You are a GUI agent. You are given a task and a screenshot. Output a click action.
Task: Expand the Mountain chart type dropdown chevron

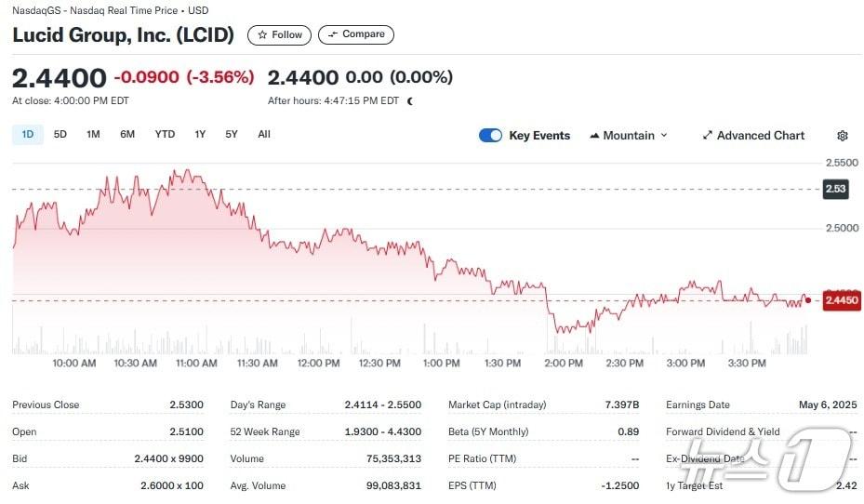[x=664, y=136]
